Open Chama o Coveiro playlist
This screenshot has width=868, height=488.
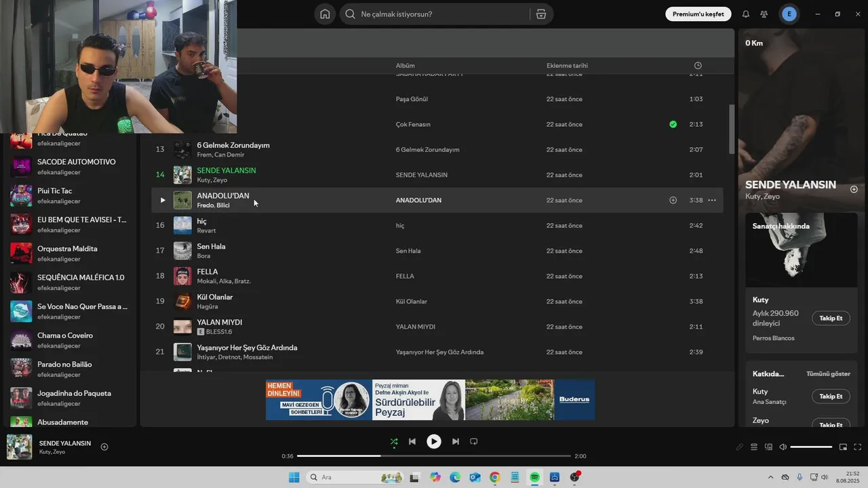point(71,340)
